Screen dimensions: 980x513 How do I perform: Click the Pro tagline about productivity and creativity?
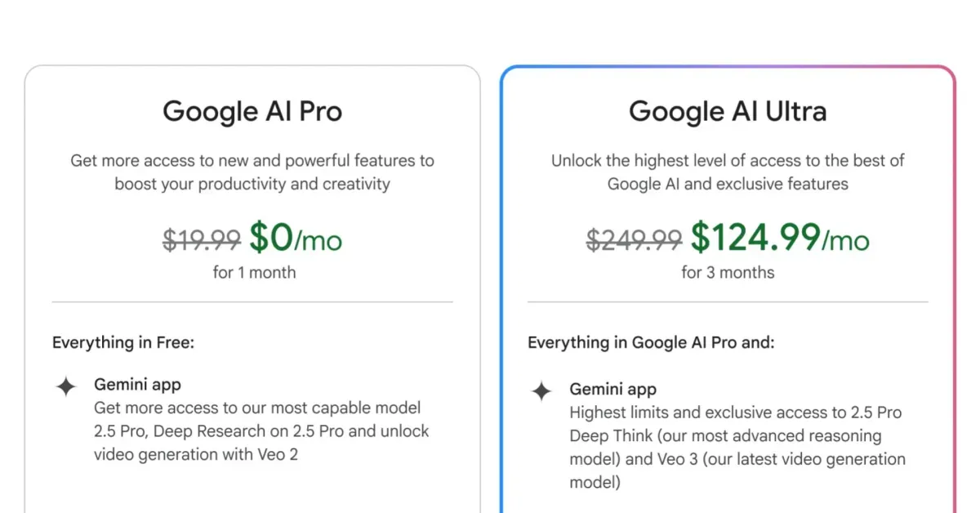[252, 172]
